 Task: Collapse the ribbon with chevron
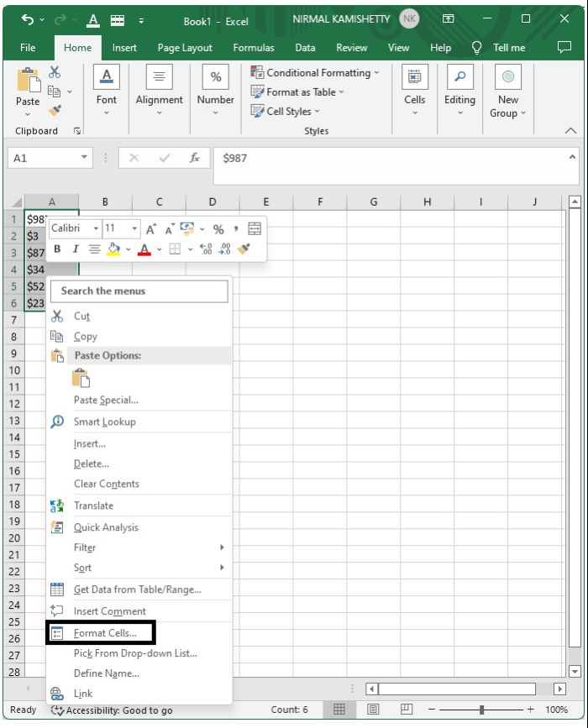(x=571, y=131)
